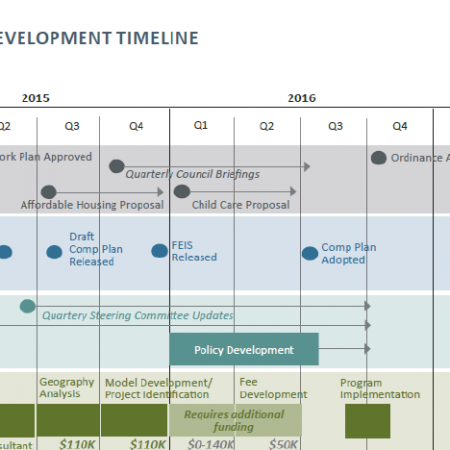
Task: Select the teal Steering Committee Updates dot
Action: tap(28, 306)
